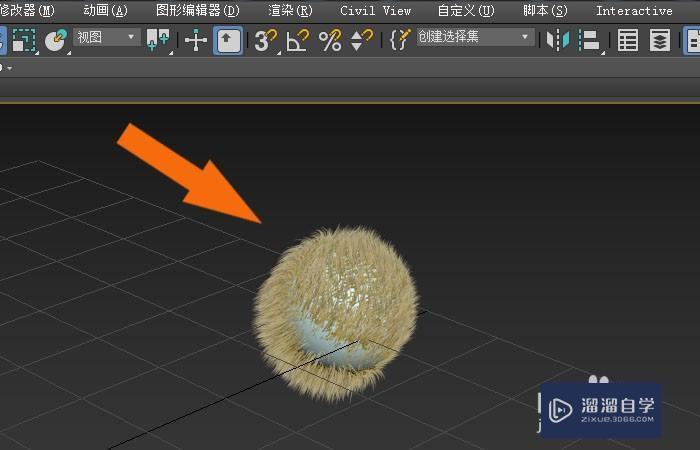The width and height of the screenshot is (700, 450).
Task: Open the Civil View menu
Action: pyautogui.click(x=375, y=10)
